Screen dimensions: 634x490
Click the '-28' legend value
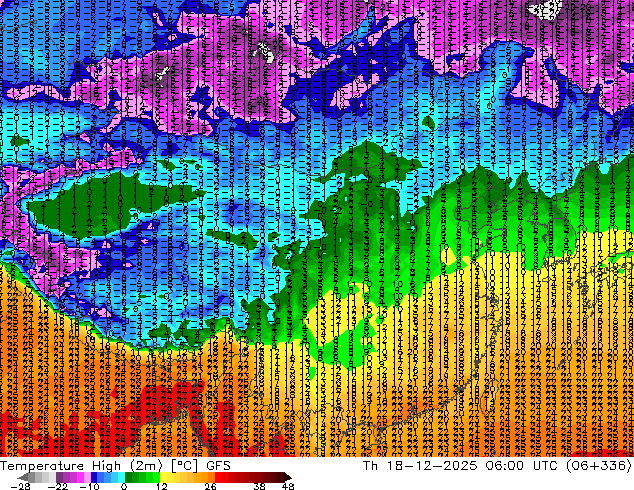20,486
